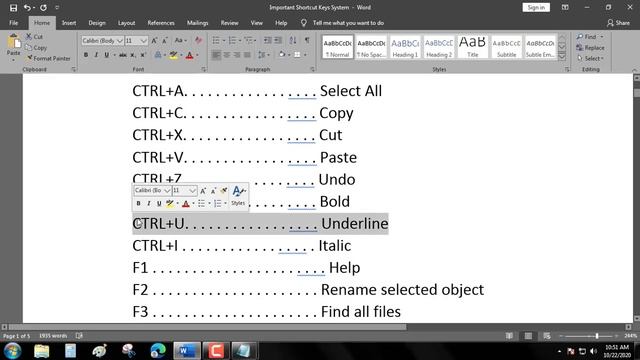Click Tell me what you want to do box
Screen dimensions: 640x360
point(348,23)
